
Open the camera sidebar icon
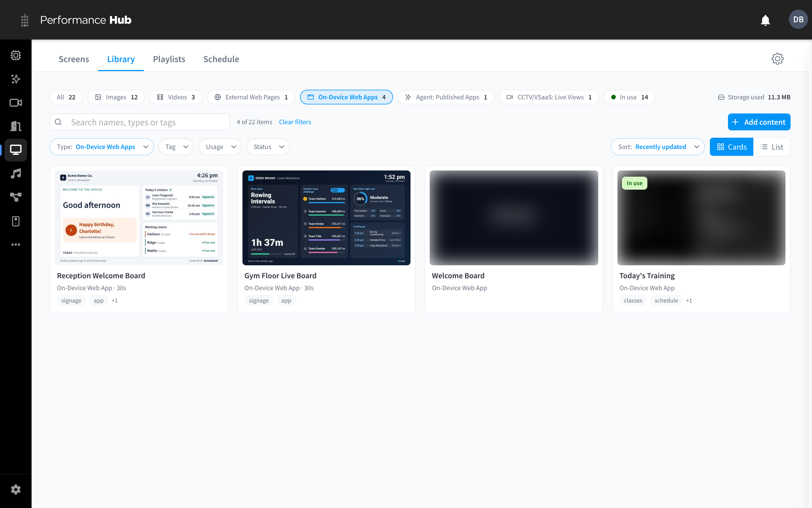[x=16, y=103]
